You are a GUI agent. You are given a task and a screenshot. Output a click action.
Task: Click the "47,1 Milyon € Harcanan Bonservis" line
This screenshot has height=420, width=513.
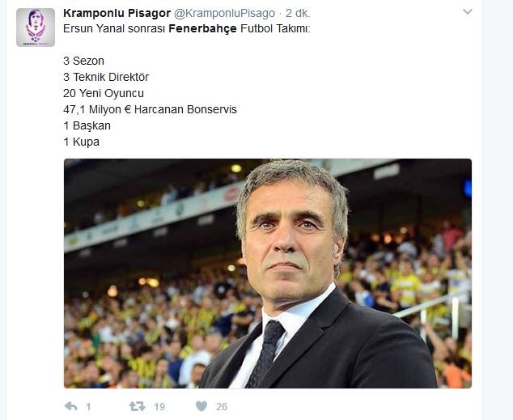coord(150,109)
